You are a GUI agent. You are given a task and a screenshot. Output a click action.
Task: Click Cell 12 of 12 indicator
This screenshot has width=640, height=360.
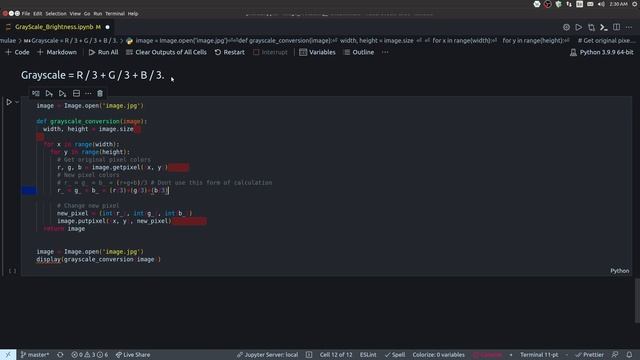(x=336, y=355)
